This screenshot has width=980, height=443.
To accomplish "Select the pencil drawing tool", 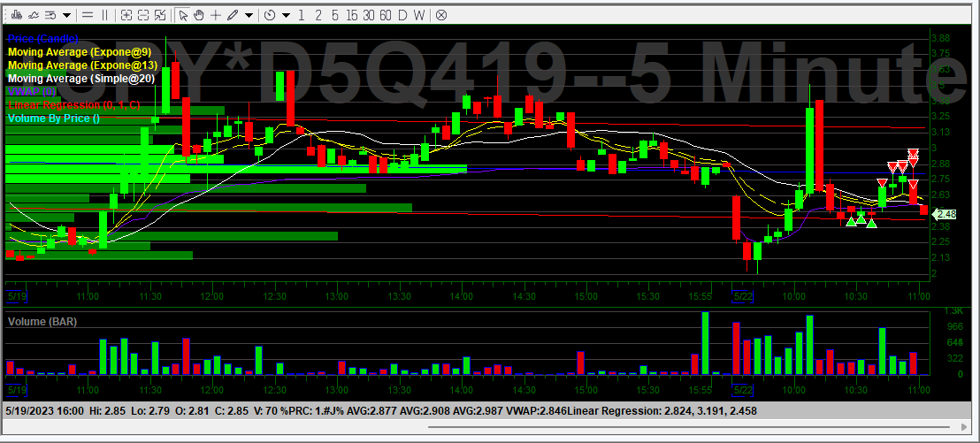I will click(234, 15).
